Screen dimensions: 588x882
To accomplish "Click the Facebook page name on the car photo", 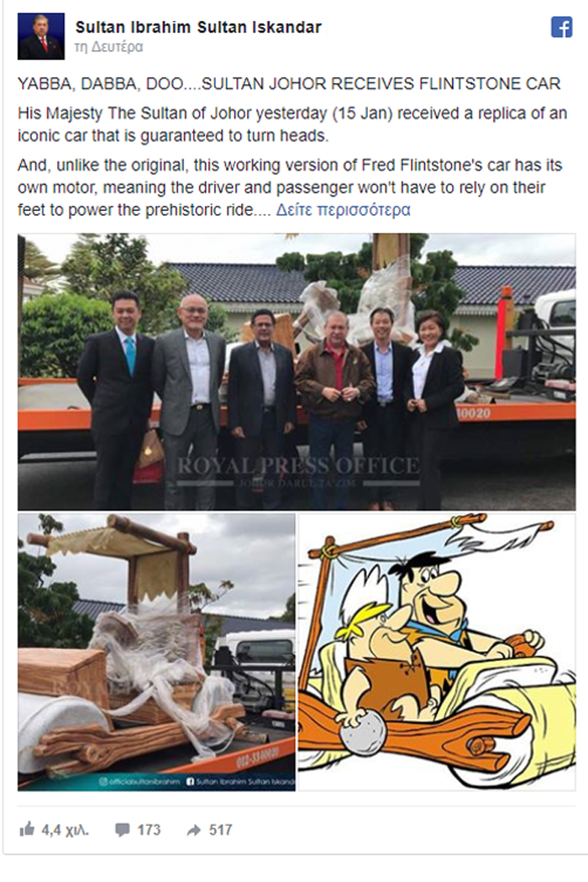I will (240, 781).
